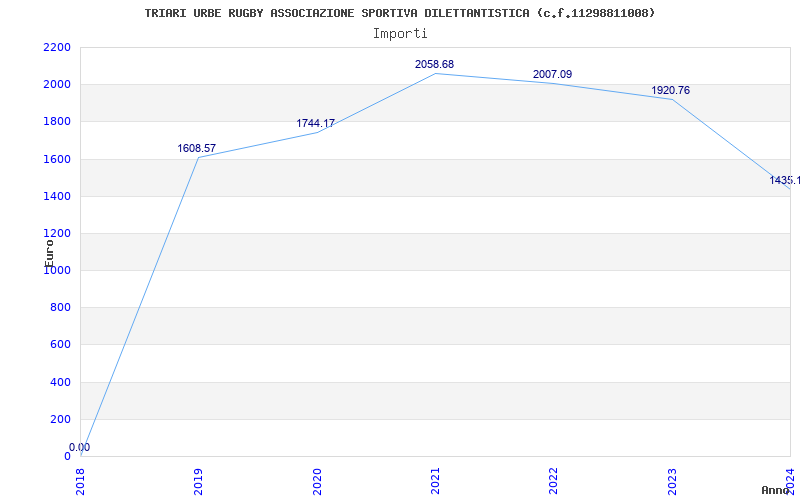800x500 pixels.
Task: Click the 2200 y-axis tick label
Action: coord(57,47)
